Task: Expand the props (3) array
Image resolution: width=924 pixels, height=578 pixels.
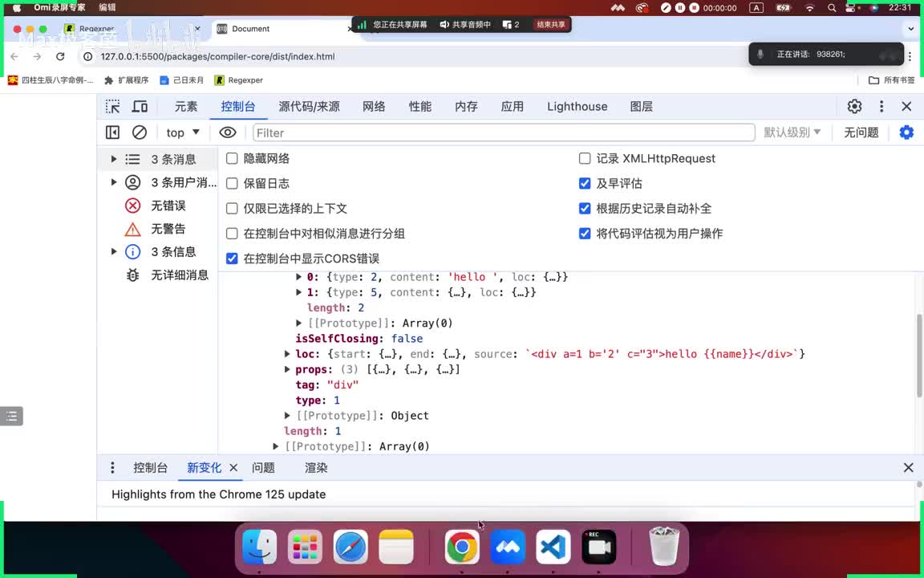Action: tap(287, 369)
